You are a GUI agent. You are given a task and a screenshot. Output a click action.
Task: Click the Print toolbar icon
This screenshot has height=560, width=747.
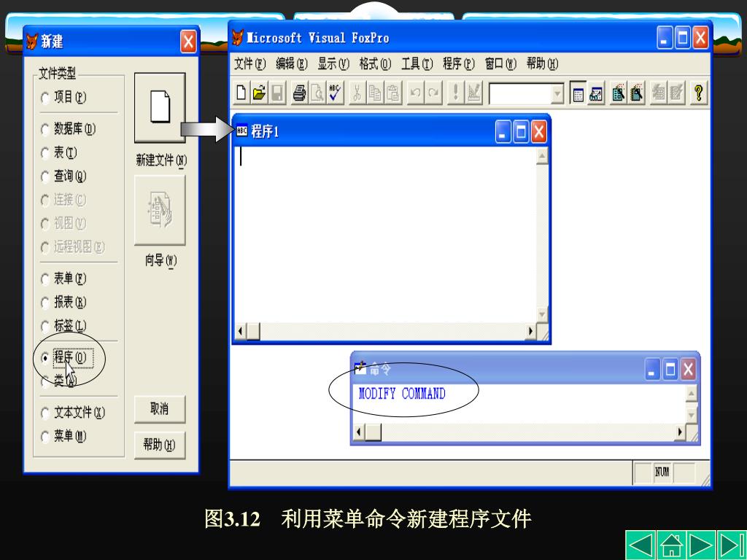tap(299, 93)
